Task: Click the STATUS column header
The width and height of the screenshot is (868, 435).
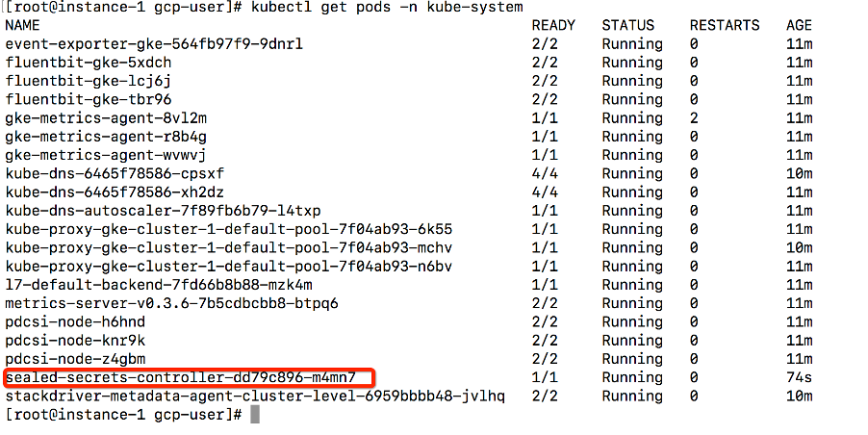Action: pyautogui.click(x=627, y=25)
